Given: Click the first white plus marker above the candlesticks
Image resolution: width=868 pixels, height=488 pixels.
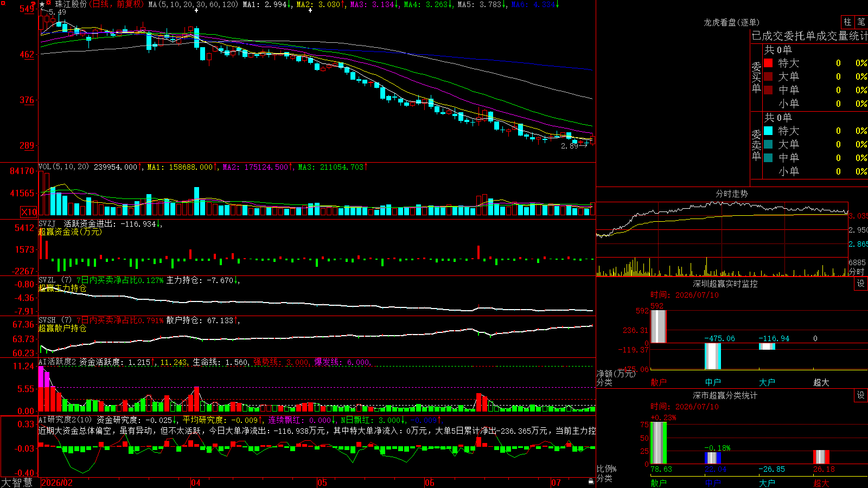Looking at the screenshot, I should point(196,10).
